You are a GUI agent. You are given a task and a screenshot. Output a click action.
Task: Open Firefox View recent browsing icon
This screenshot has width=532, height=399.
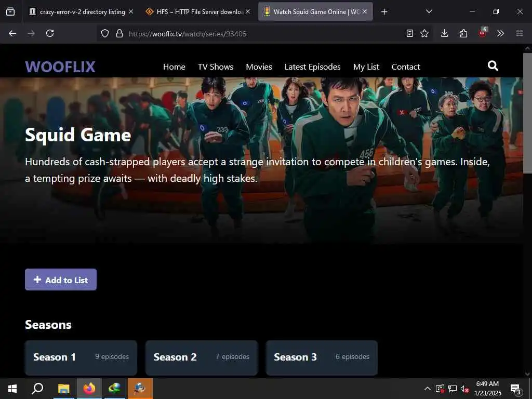[x=10, y=11]
